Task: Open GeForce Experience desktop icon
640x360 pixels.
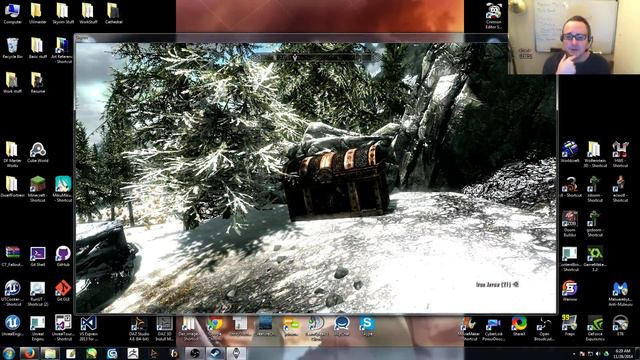Action: [x=595, y=328]
